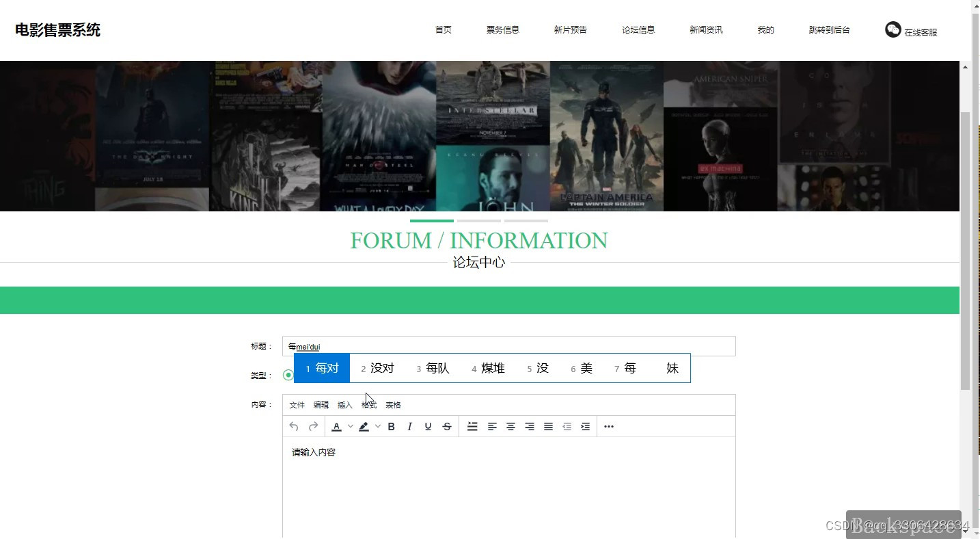
Task: Open the highlight color dropdown arrow
Action: 378,426
